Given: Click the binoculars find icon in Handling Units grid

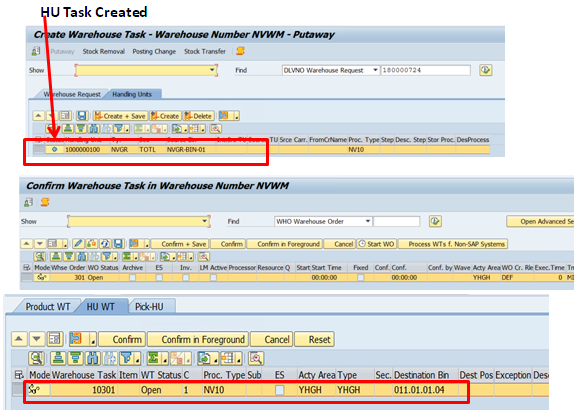Looking at the screenshot, I should [x=94, y=129].
